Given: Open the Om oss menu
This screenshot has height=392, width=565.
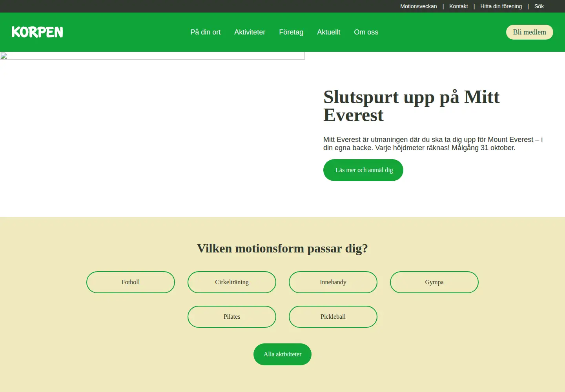Looking at the screenshot, I should [x=366, y=32].
